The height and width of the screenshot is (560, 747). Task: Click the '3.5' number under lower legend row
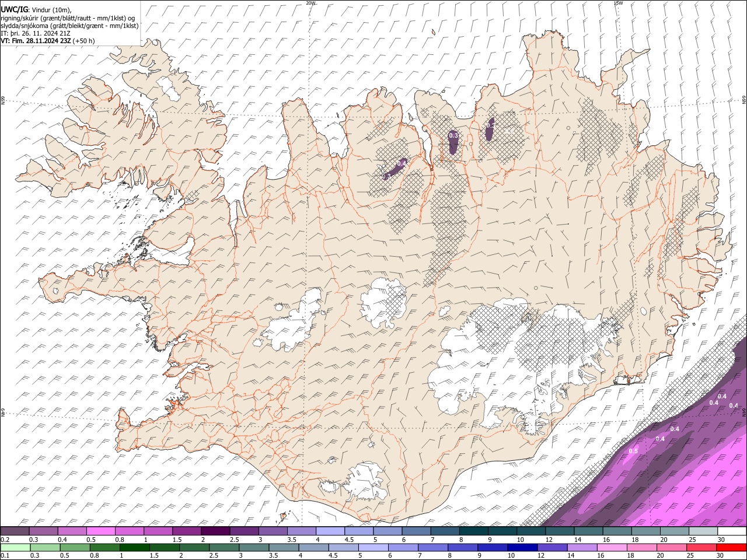274,555
